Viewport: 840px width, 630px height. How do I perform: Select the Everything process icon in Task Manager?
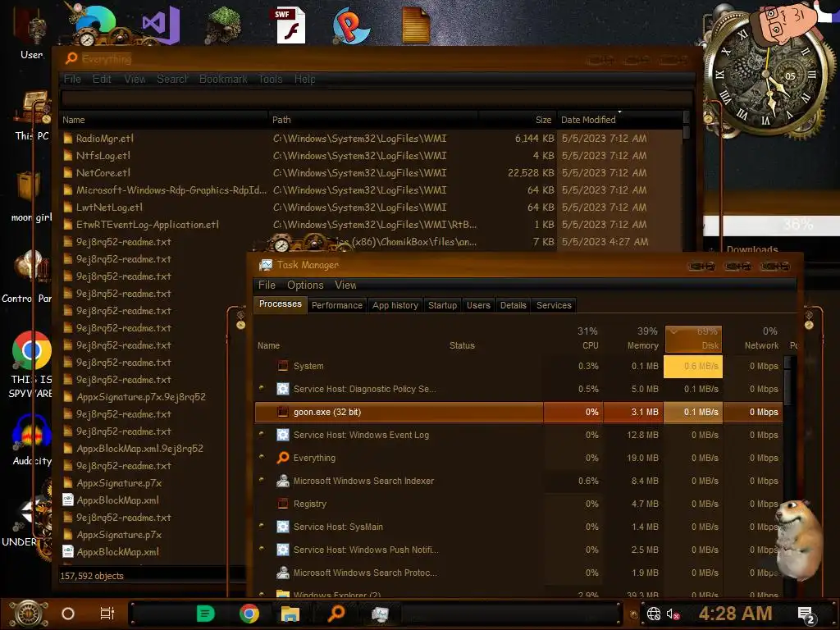[282, 458]
